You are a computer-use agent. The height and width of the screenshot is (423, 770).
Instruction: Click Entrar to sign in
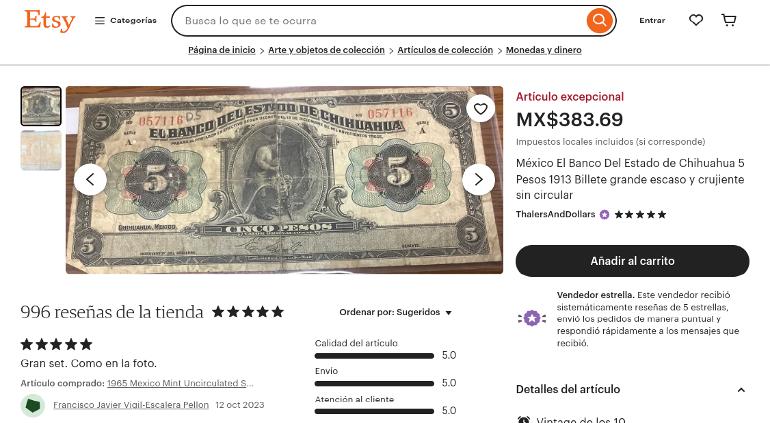[652, 21]
